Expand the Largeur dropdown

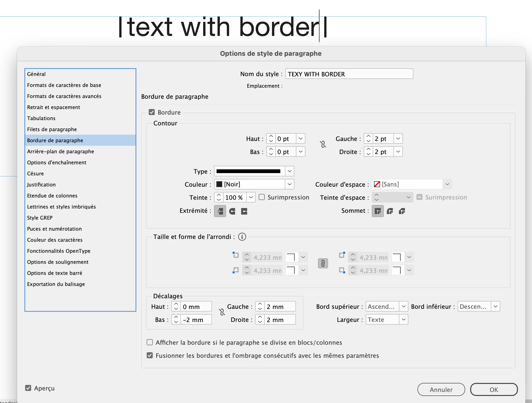403,320
